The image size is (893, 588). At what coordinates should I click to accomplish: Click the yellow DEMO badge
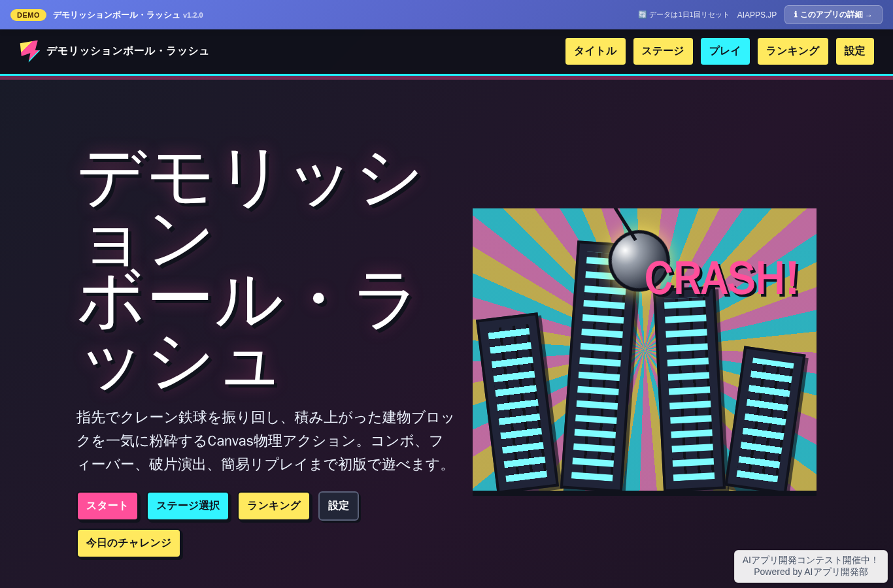pos(28,14)
